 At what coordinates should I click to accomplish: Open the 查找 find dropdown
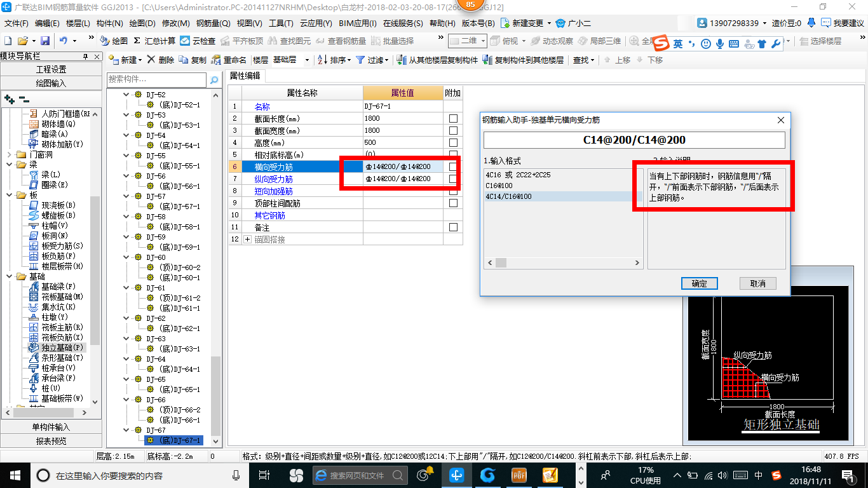click(x=583, y=60)
